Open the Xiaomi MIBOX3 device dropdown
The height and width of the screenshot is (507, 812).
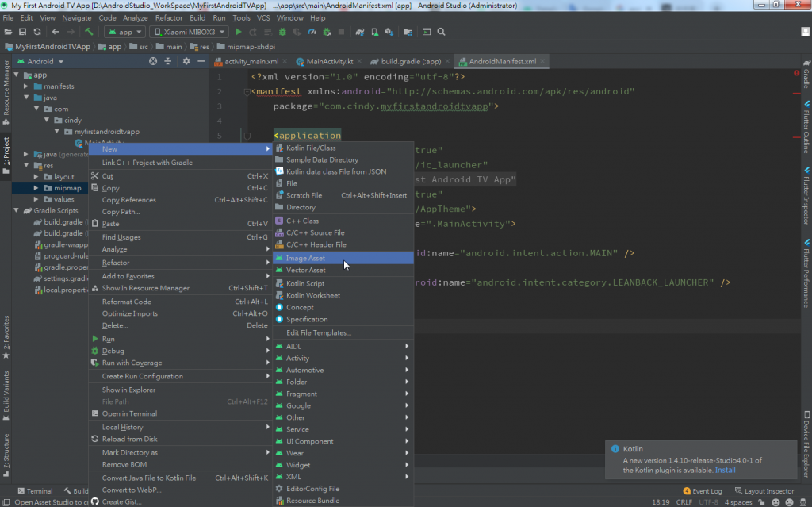[190, 32]
